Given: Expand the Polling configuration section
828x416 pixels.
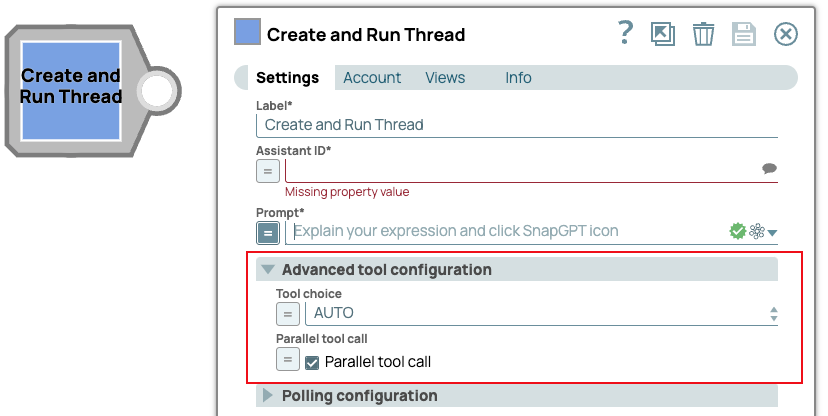Looking at the screenshot, I should pos(268,396).
